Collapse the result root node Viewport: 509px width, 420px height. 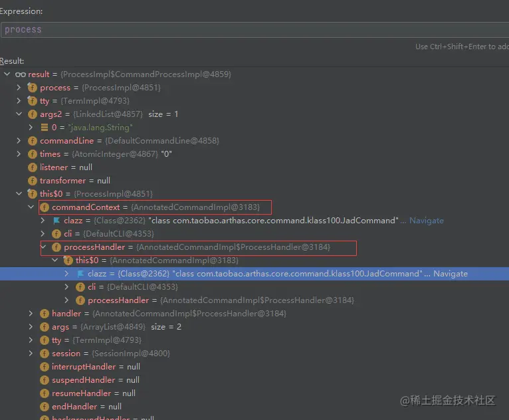(x=7, y=74)
